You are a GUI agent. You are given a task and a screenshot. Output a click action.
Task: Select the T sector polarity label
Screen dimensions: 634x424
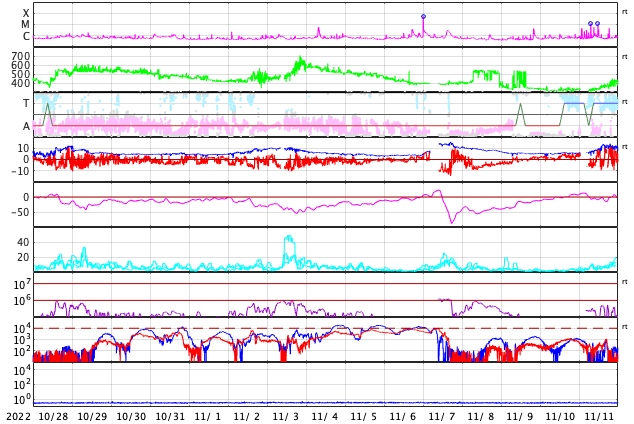tap(26, 103)
